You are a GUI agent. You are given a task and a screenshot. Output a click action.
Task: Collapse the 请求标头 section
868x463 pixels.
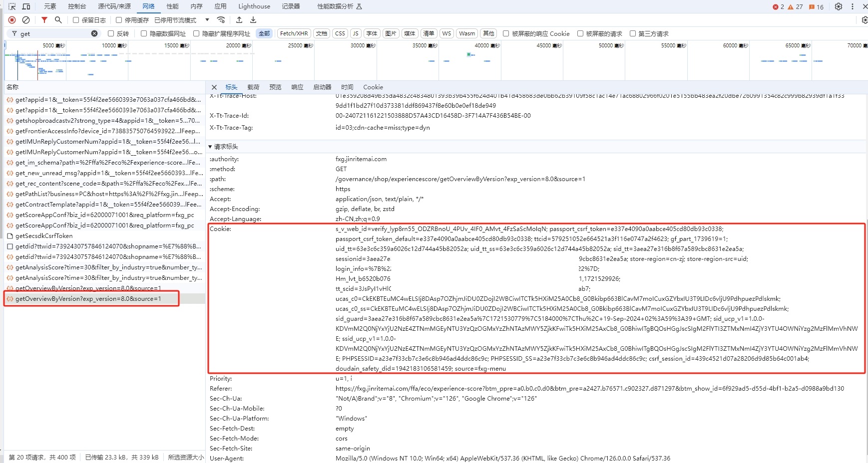(210, 147)
